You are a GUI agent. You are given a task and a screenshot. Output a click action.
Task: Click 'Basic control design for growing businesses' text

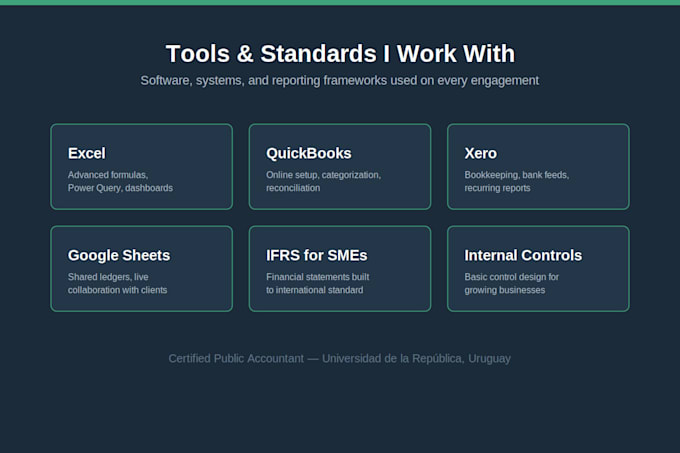coord(511,284)
